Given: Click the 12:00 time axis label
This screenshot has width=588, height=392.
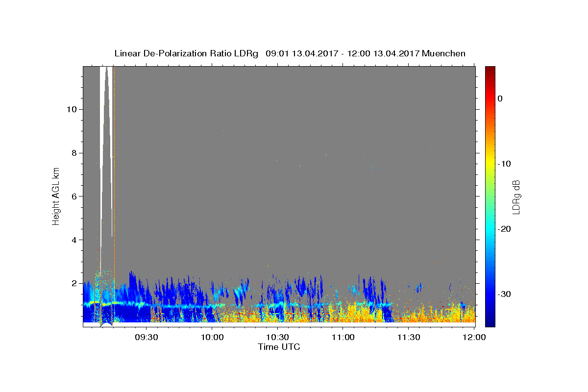Looking at the screenshot, I should (474, 337).
